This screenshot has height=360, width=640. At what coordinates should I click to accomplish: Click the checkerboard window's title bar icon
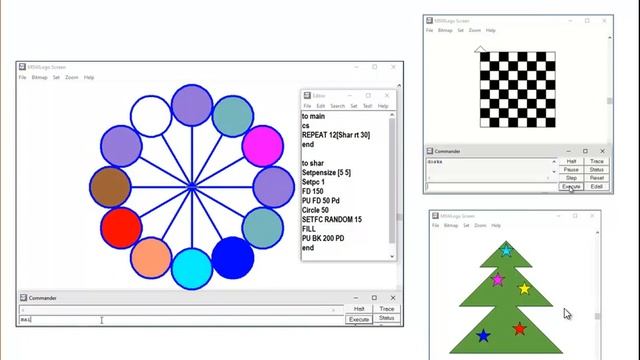[x=429, y=20]
